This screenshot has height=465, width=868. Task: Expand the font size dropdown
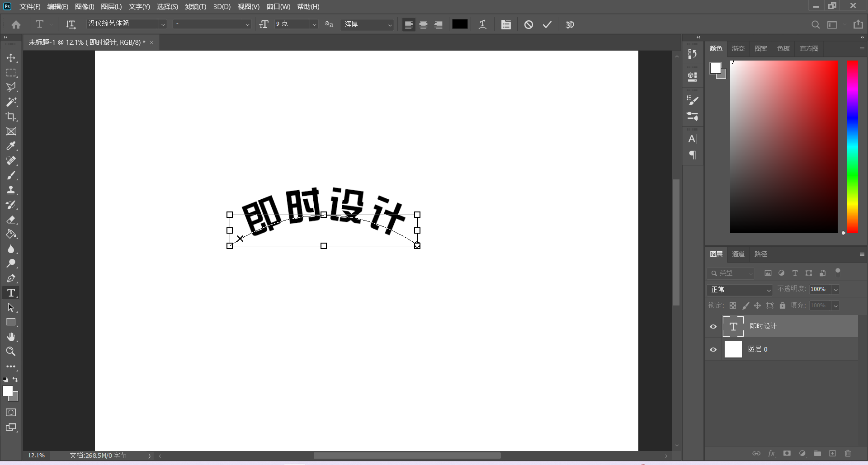point(314,24)
